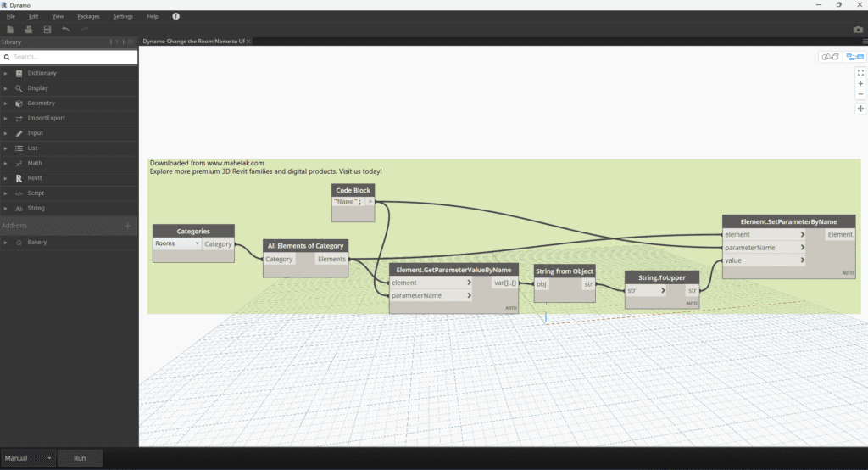Open the Packages menu
Viewport: 868px width, 470px height.
tap(87, 16)
